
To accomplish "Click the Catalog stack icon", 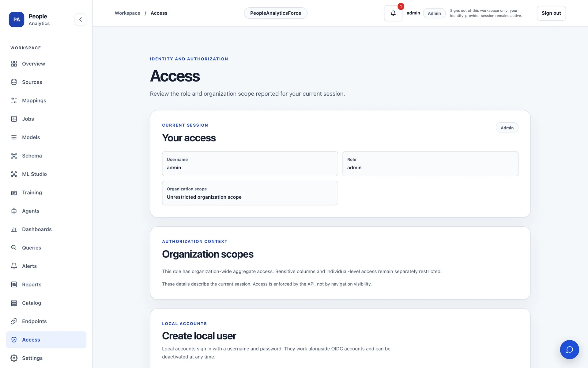I will (x=14, y=303).
